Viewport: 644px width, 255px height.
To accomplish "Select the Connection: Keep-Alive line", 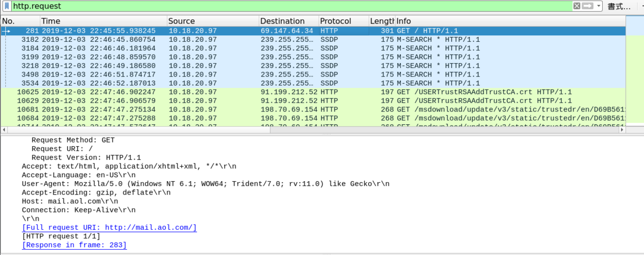I will (79, 210).
